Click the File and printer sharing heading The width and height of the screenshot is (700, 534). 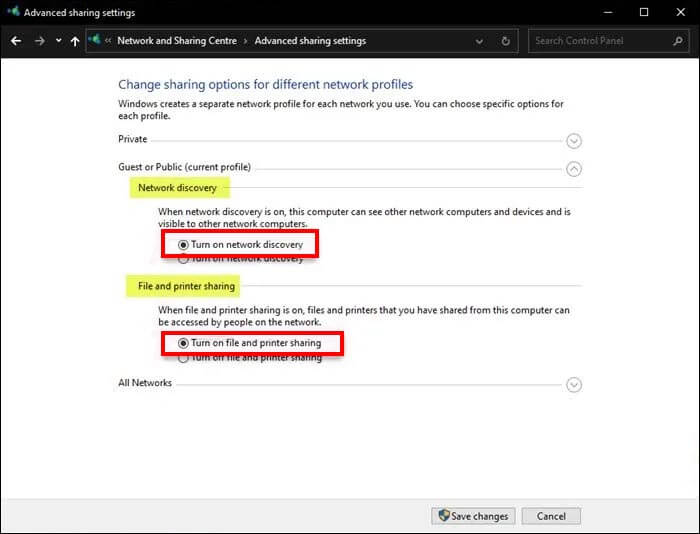click(x=186, y=286)
